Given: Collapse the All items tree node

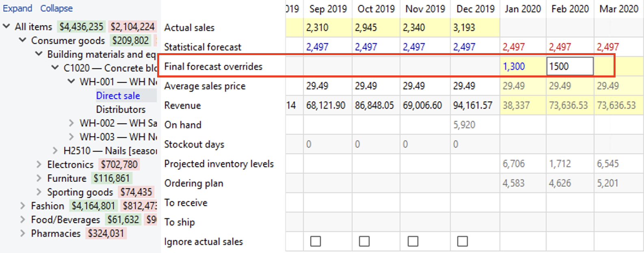Looking at the screenshot, I should click(6, 26).
